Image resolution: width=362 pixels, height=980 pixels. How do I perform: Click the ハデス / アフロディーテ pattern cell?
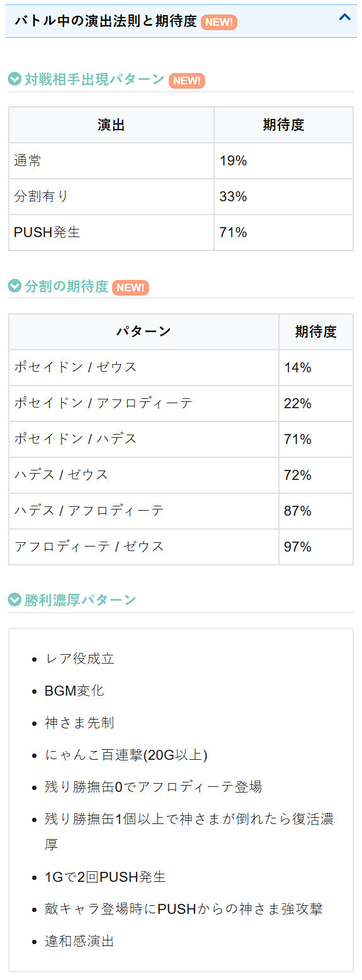[x=144, y=511]
